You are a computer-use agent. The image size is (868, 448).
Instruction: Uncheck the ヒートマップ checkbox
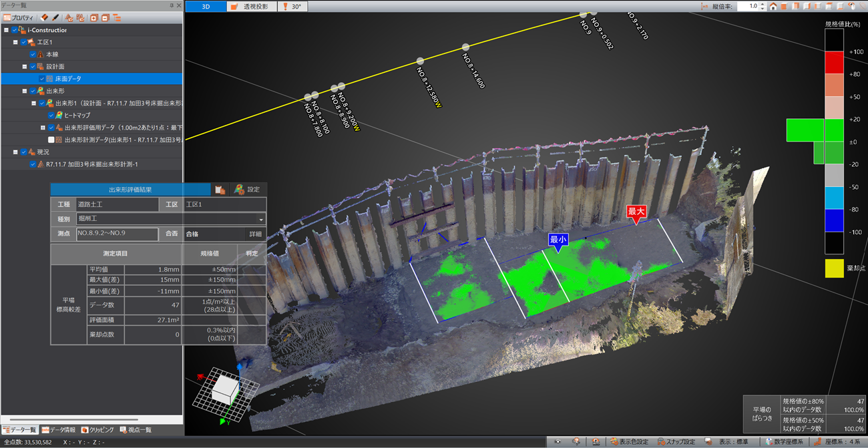51,116
